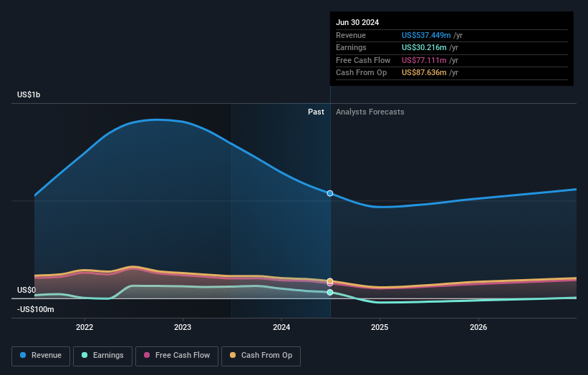The height and width of the screenshot is (375, 588).
Task: Click the US$87.636m cash from op value
Action: [x=424, y=73]
